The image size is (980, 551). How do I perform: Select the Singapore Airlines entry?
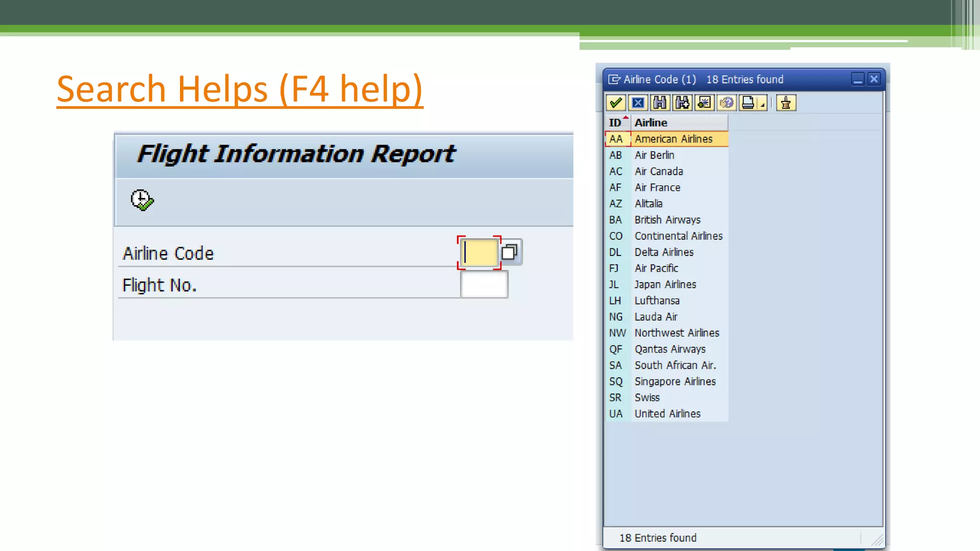(667, 381)
